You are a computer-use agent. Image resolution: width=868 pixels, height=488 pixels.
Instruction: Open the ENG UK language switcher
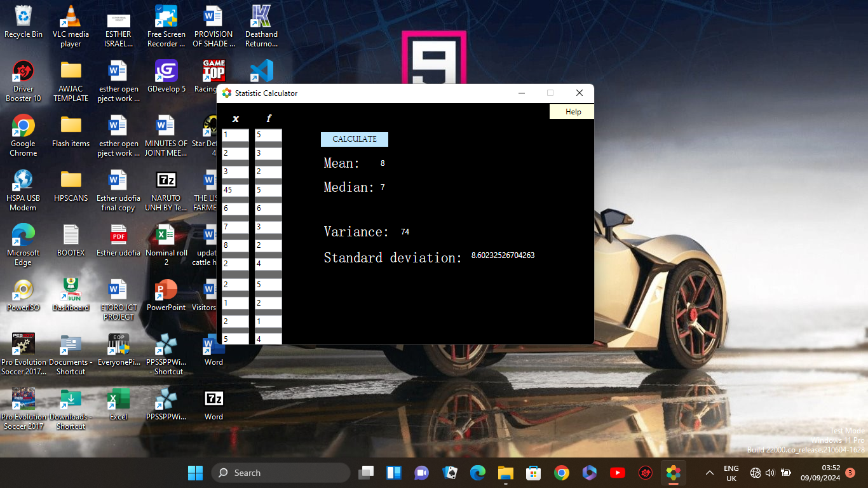pos(731,473)
